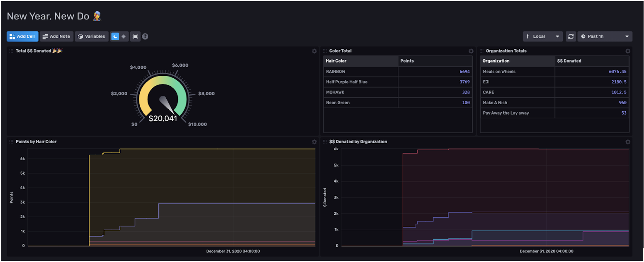Click the refresh dashboard icon

click(x=571, y=36)
